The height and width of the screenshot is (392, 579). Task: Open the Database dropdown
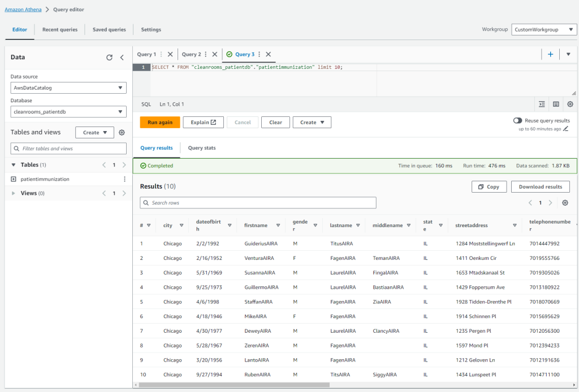click(68, 112)
